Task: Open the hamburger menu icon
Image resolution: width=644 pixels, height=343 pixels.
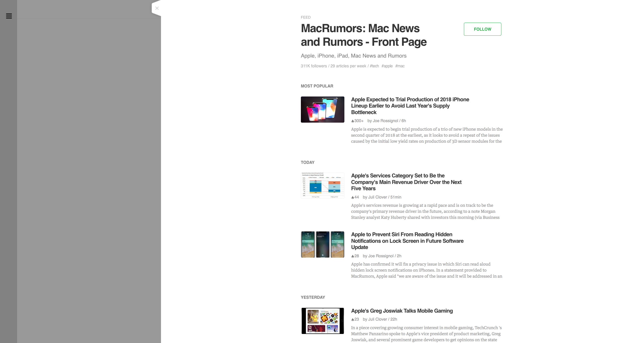Action: 9,16
